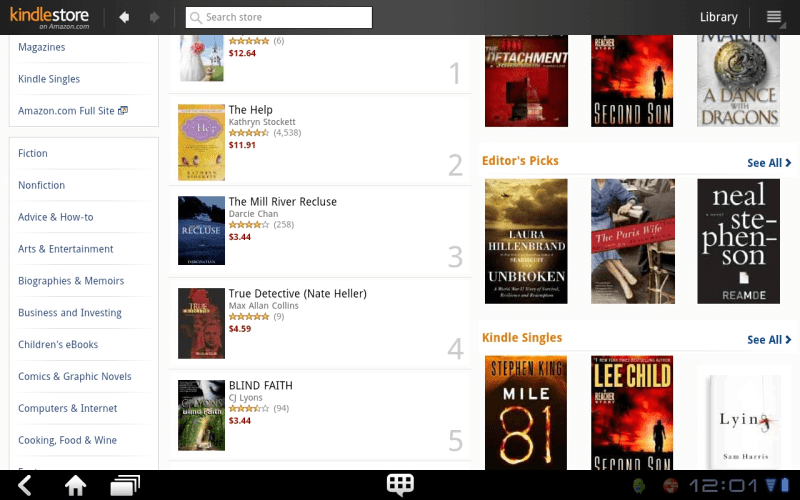
Task: Tap the Android back navigation button
Action: pos(25,485)
